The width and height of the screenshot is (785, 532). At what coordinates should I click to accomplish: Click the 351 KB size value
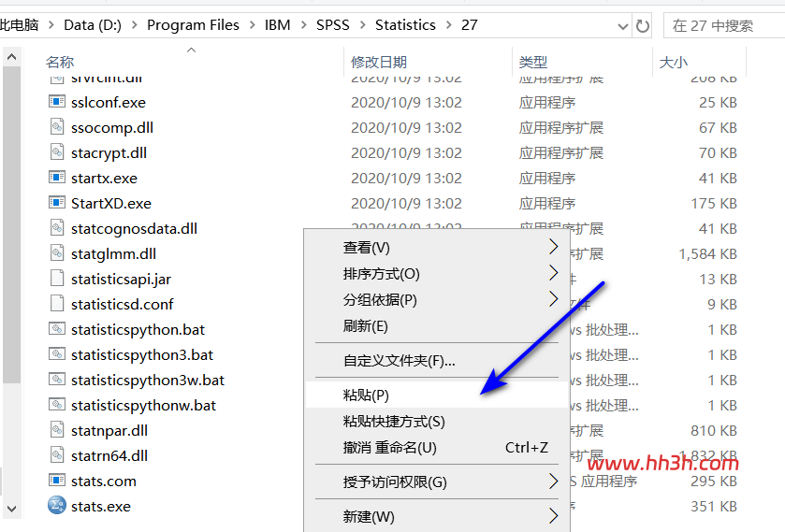click(x=714, y=506)
